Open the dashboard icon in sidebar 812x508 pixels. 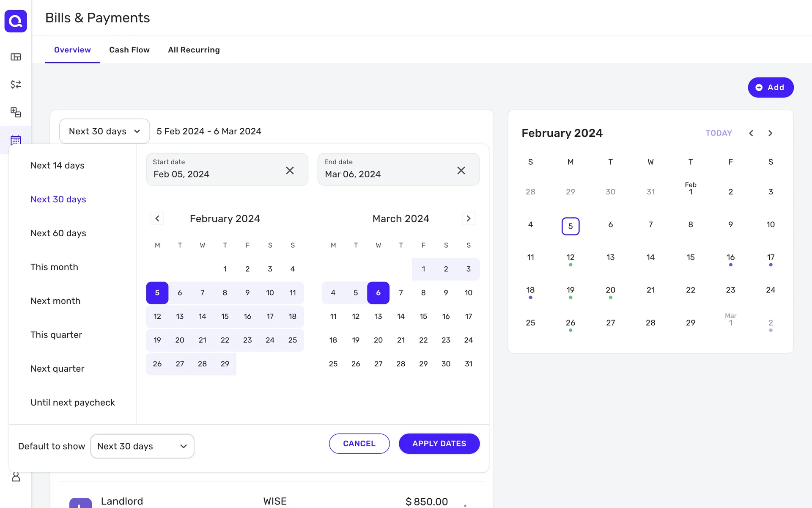16,57
